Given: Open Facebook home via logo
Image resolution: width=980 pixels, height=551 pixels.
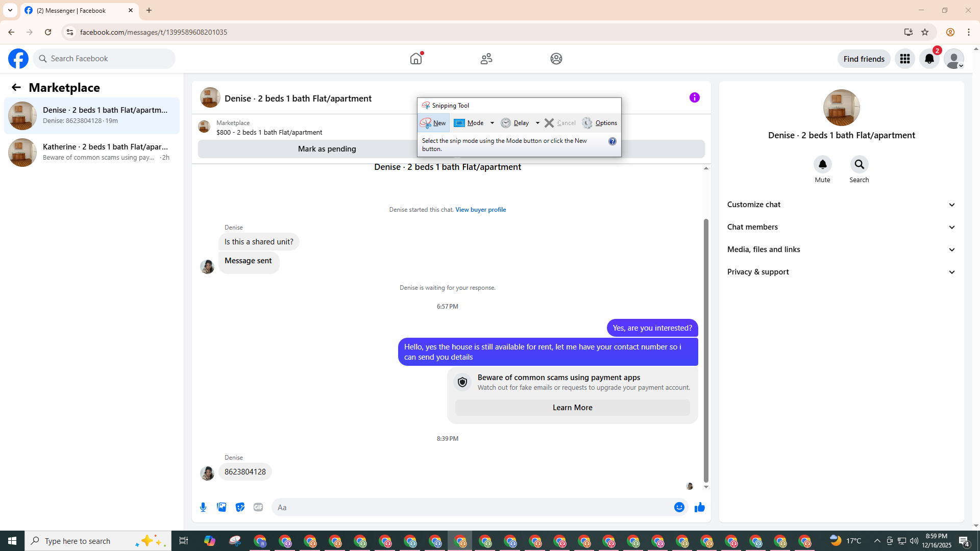Looking at the screenshot, I should 18,59.
